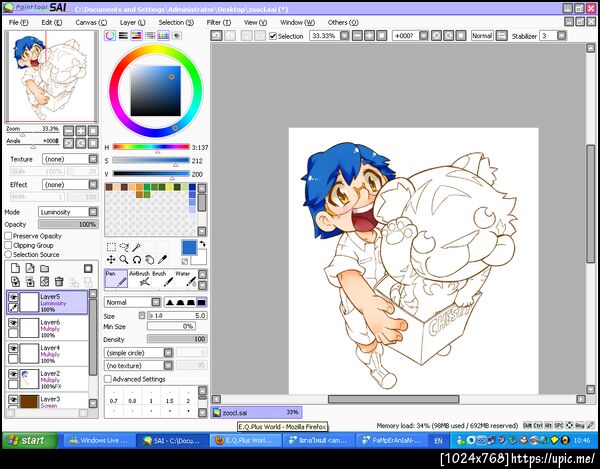Select Layer6 in the layer list
The image size is (600, 469).
(x=47, y=328)
